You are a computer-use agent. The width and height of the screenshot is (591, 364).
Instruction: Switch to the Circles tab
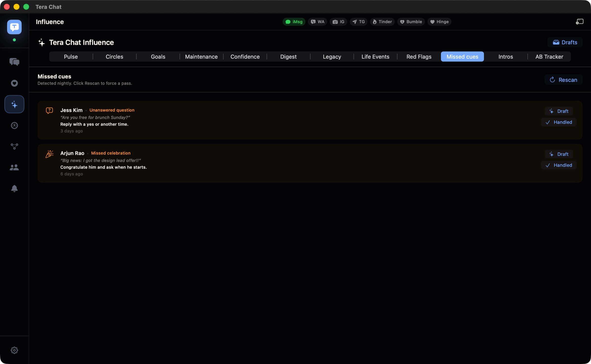[115, 57]
